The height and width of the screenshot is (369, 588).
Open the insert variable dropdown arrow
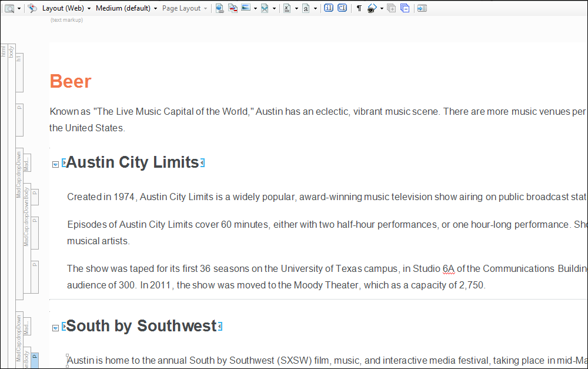[x=296, y=9]
